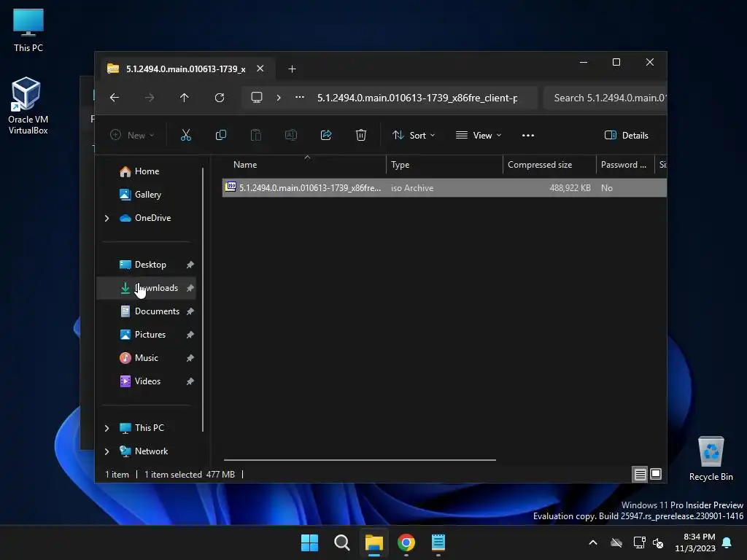Select Home in navigation pane
Image resolution: width=747 pixels, height=560 pixels.
tap(146, 171)
